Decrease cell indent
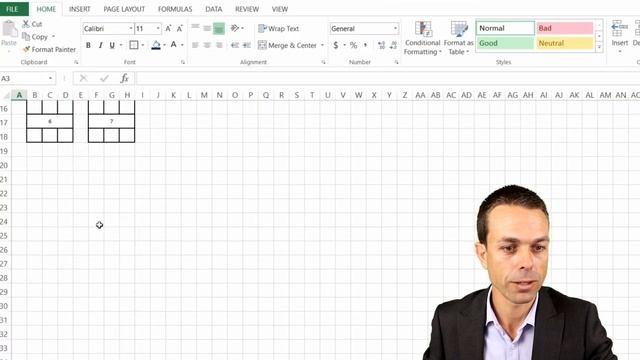 point(235,45)
